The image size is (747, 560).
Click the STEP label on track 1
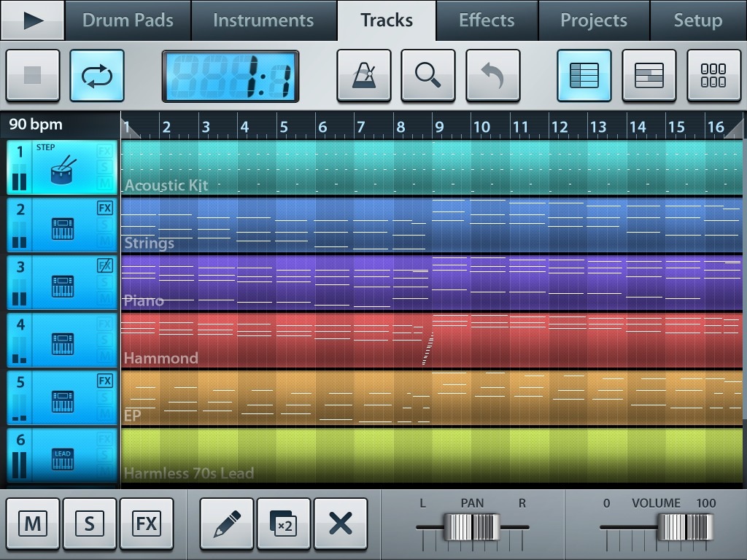click(46, 147)
